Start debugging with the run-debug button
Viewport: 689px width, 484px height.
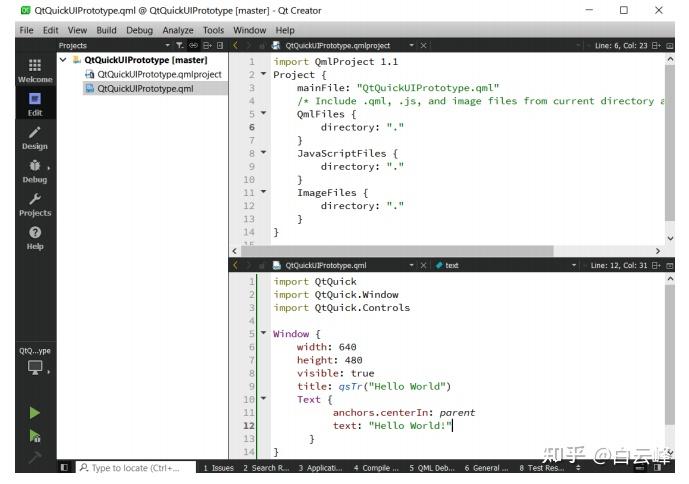click(35, 436)
